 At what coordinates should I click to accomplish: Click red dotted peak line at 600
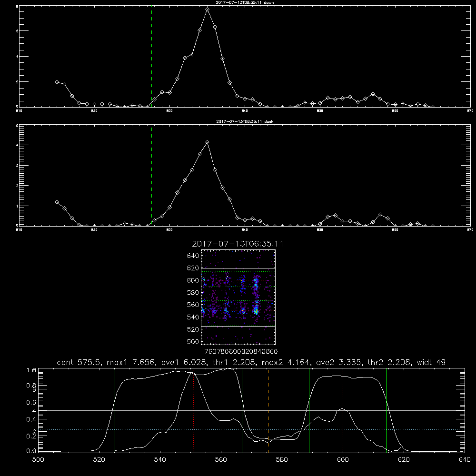(343, 410)
